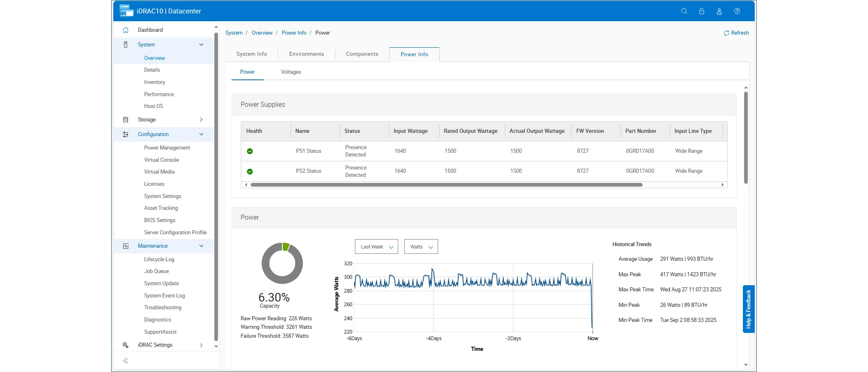The height and width of the screenshot is (372, 868).
Task: Open Lifecycle Log in sidebar
Action: click(159, 260)
